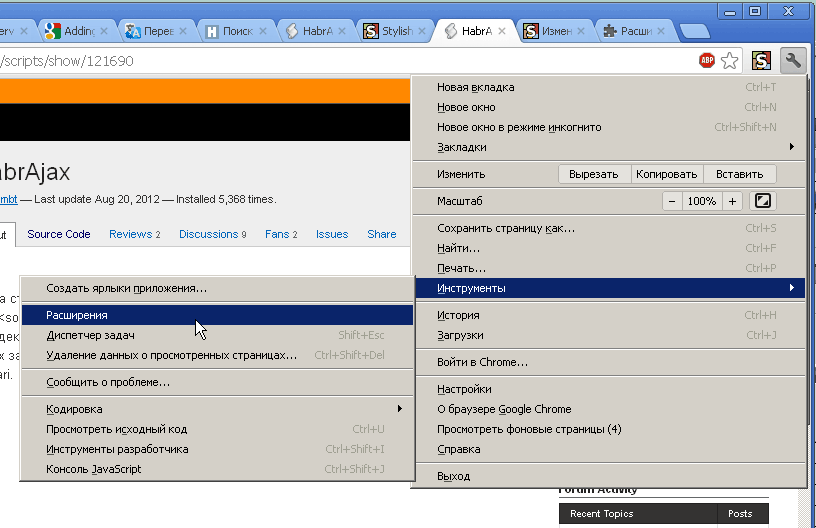Open the Source Code page tab
This screenshot has height=528, width=816.
click(x=59, y=234)
